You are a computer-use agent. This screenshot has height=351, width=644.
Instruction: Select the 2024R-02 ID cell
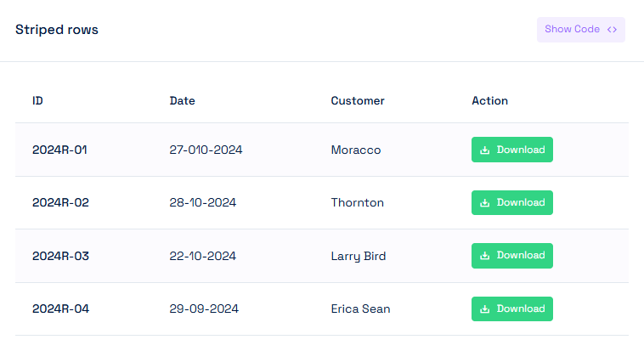coord(60,203)
